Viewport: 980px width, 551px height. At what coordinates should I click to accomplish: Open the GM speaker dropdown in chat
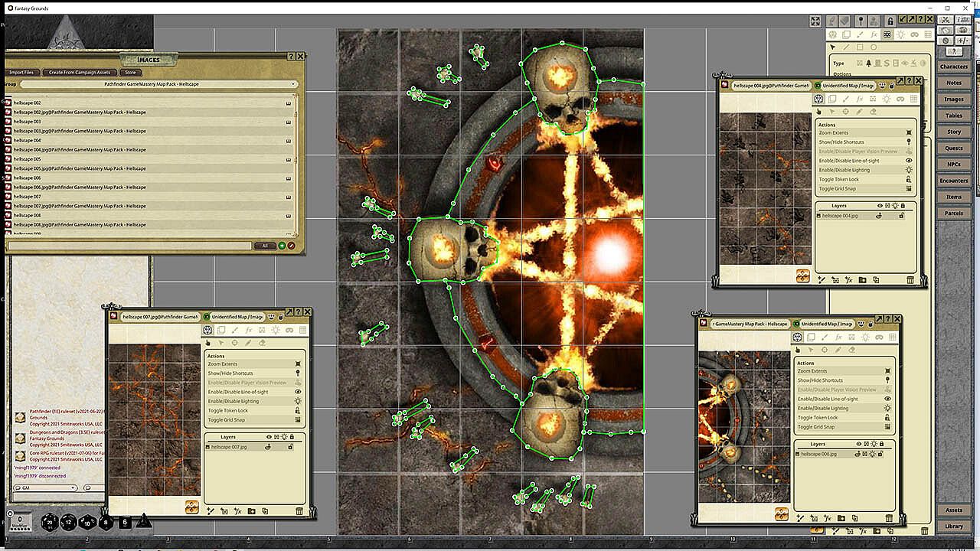coord(46,487)
